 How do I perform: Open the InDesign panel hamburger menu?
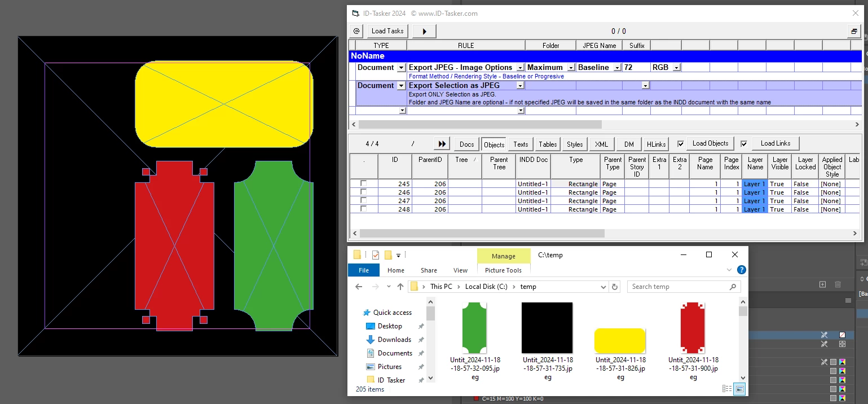click(x=848, y=300)
